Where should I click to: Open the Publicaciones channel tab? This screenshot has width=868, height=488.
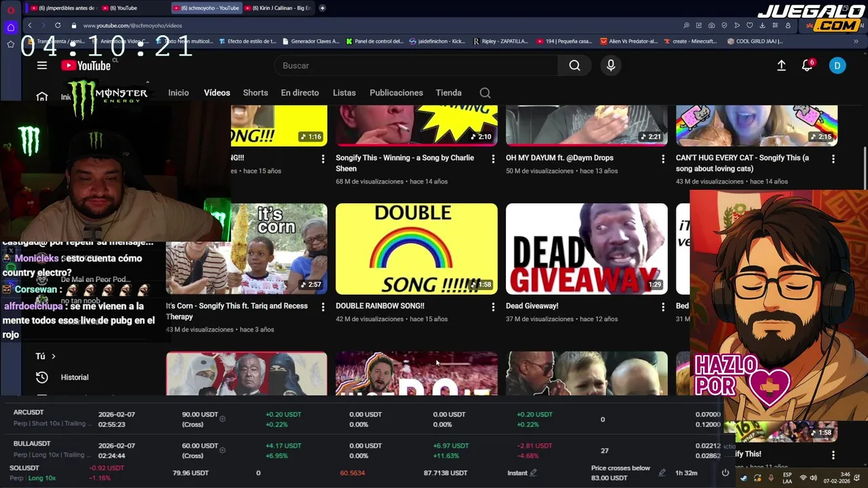396,93
